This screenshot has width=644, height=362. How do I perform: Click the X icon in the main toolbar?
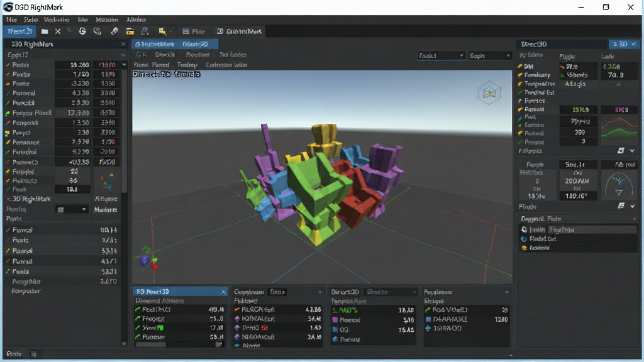[58, 31]
